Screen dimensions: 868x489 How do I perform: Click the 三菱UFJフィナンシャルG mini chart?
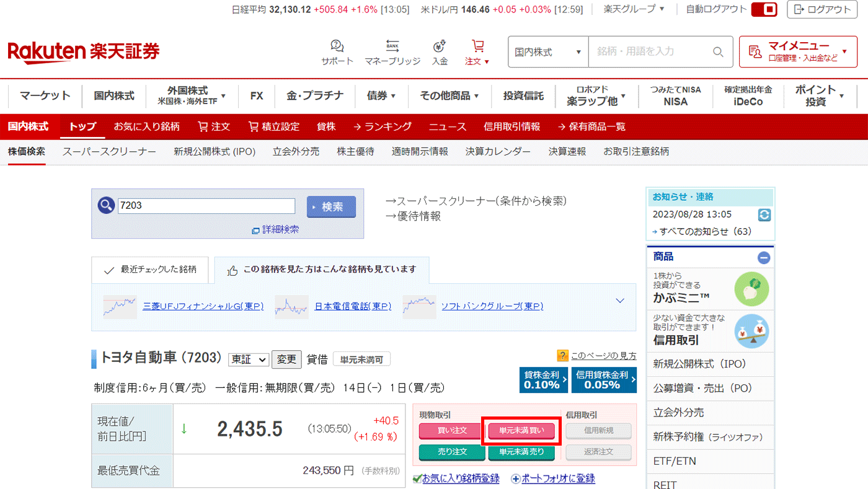tap(120, 307)
